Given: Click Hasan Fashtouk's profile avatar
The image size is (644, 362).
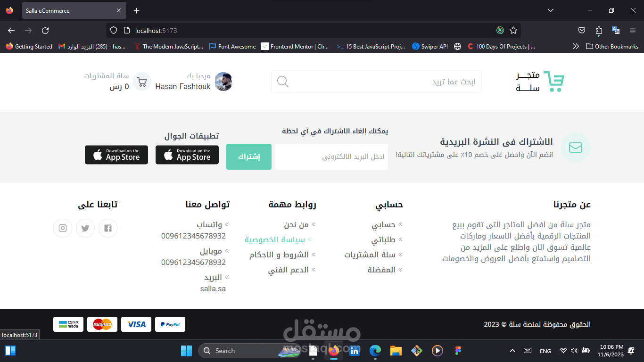Looking at the screenshot, I should point(223,82).
